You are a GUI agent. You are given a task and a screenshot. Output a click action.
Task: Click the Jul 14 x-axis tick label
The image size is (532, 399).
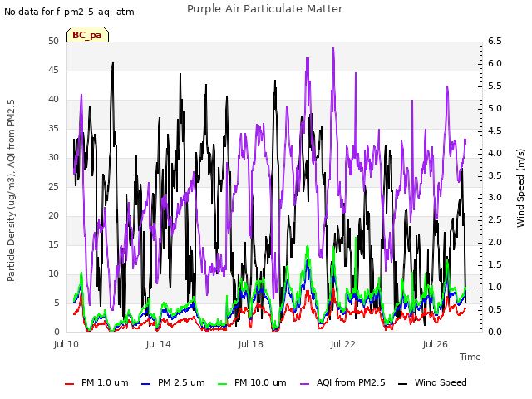[159, 344]
